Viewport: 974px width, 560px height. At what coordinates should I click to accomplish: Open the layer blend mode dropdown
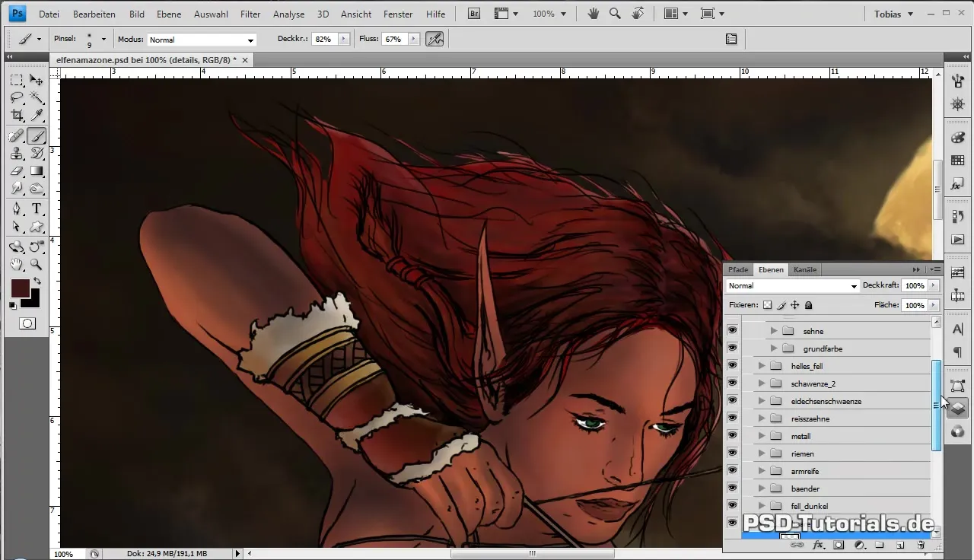click(x=792, y=286)
